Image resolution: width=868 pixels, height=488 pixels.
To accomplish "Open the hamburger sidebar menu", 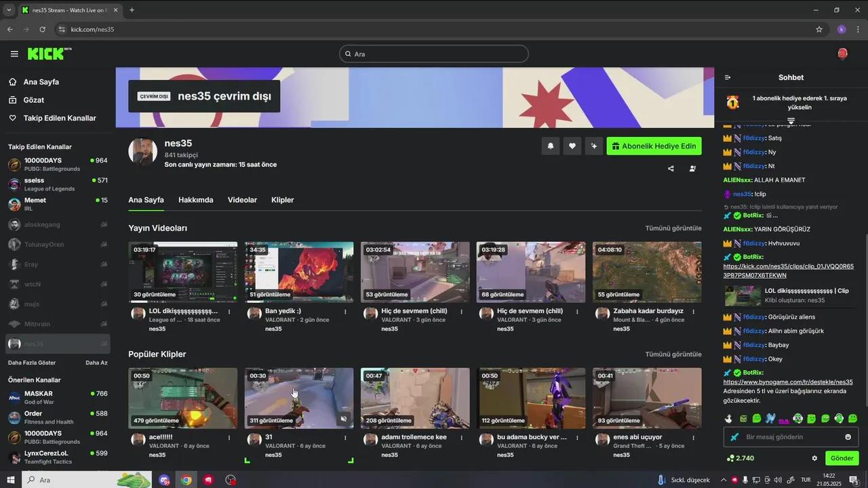I will (14, 54).
